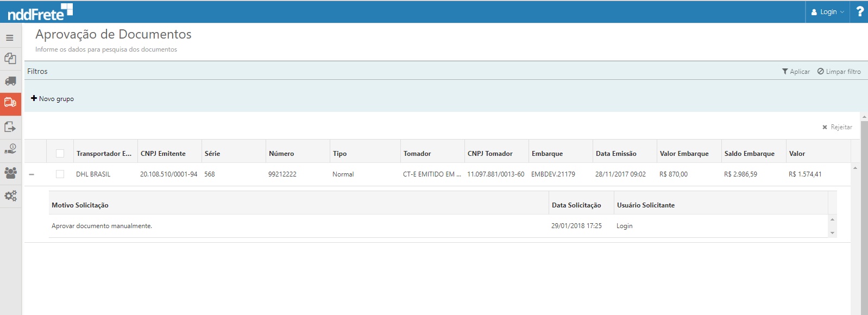Toggle the select-all checkbox in table header
This screenshot has width=868, height=315.
[60, 154]
